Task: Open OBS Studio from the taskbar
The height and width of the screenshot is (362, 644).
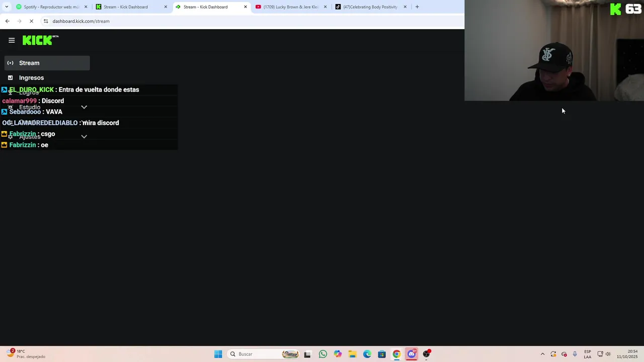Action: [x=427, y=354]
